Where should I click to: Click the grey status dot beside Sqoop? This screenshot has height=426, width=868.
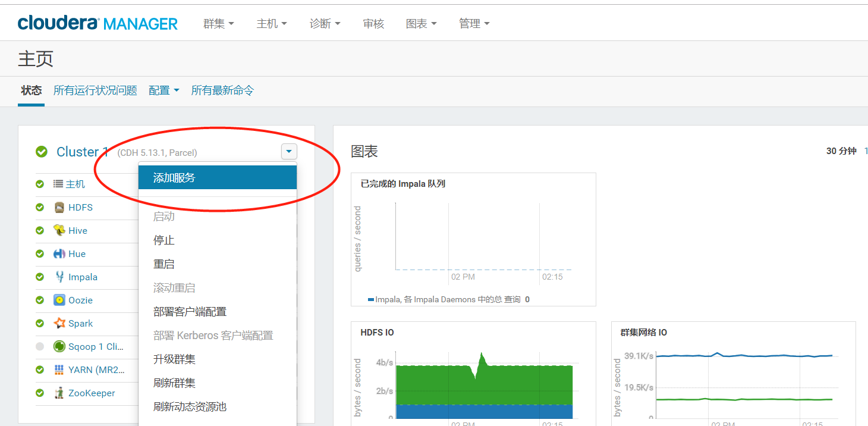coord(40,347)
